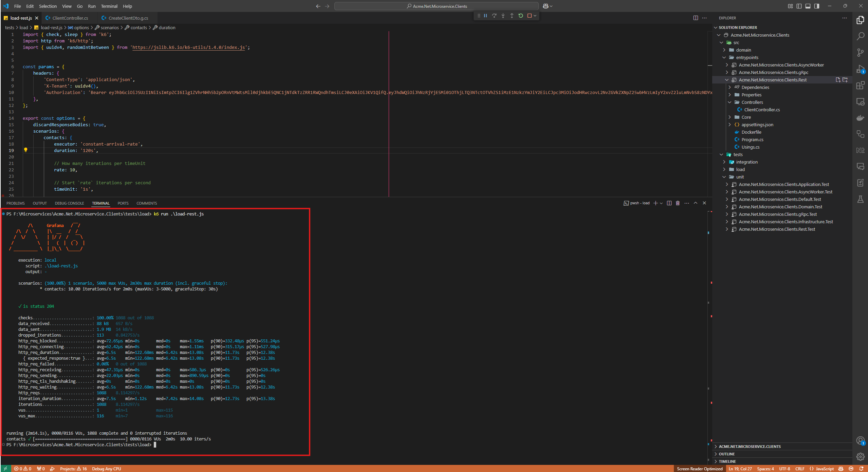Click the Spaces: 4 indentation setting

pyautogui.click(x=765, y=469)
